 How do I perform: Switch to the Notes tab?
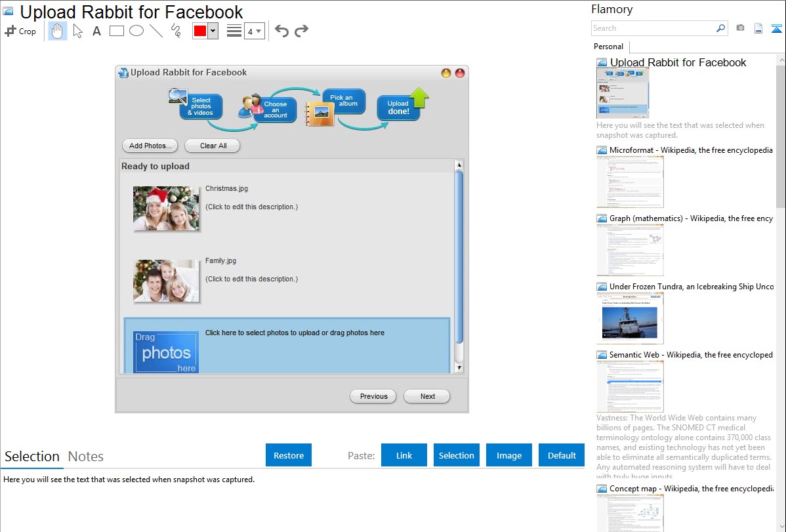(86, 457)
